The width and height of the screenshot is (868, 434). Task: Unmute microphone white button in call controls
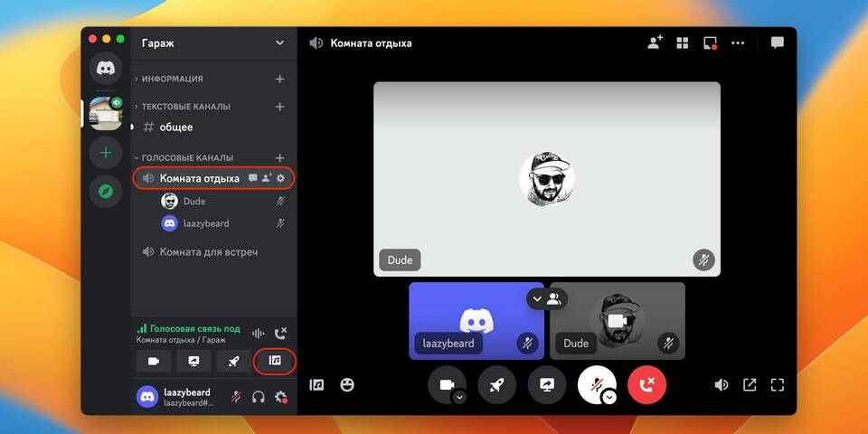[x=597, y=385]
